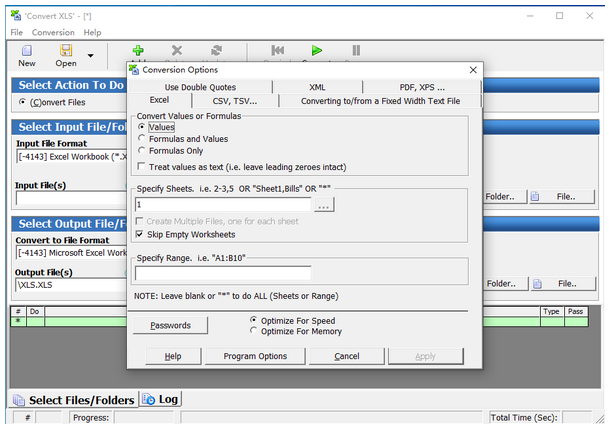Image resolution: width=609 pixels, height=428 pixels.
Task: Select the Values radio button
Action: [x=142, y=127]
